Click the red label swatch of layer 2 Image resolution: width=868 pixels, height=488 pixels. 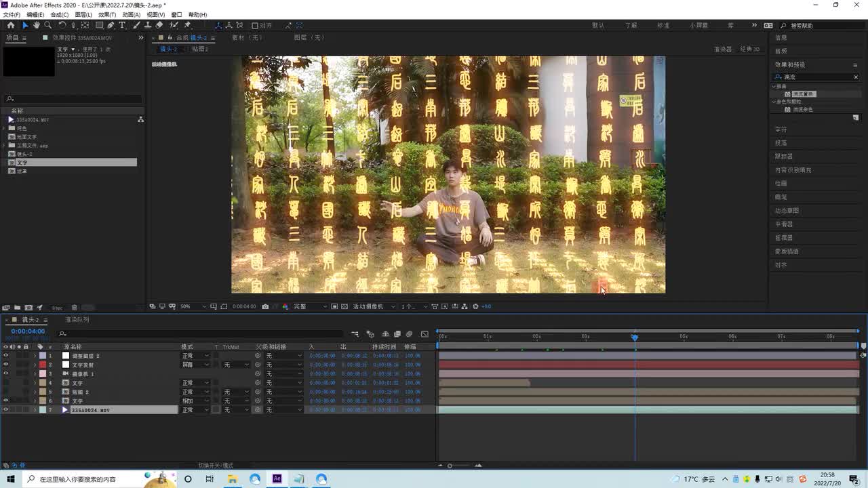pyautogui.click(x=43, y=365)
